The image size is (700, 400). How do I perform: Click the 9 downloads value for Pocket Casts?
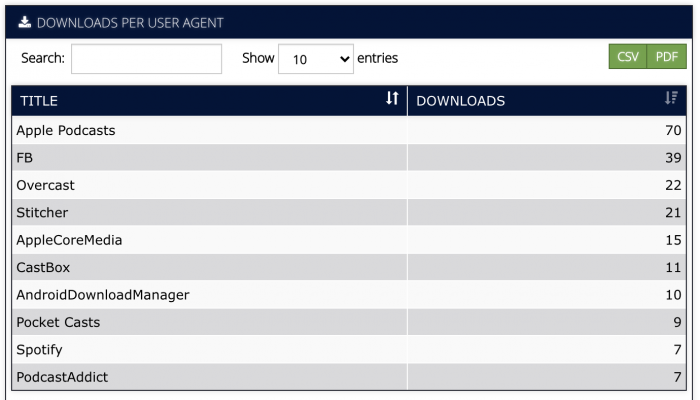677,322
